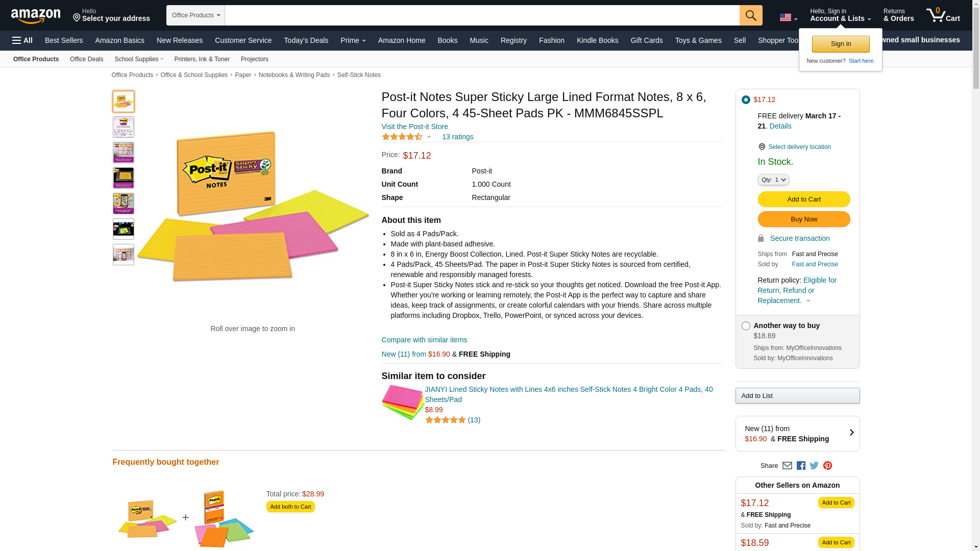Expand the Office Products search category dropdown
Image resolution: width=980 pixels, height=551 pixels.
click(x=195, y=15)
